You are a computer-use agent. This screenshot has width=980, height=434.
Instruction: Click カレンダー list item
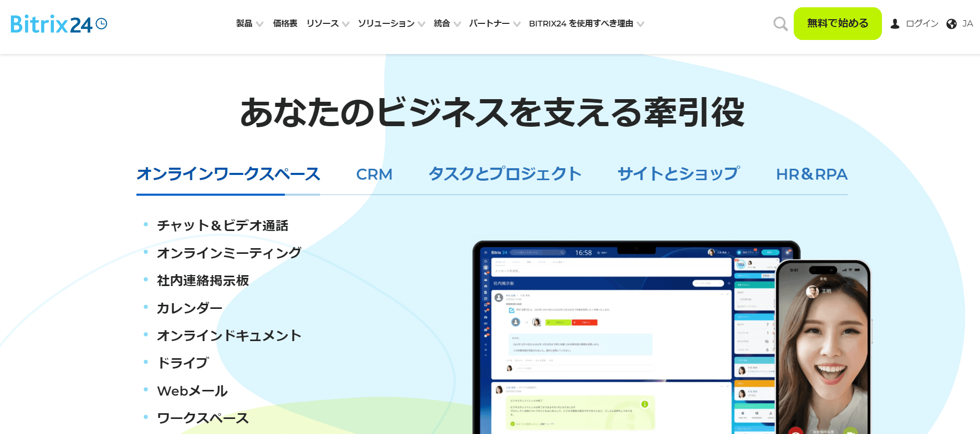point(189,308)
